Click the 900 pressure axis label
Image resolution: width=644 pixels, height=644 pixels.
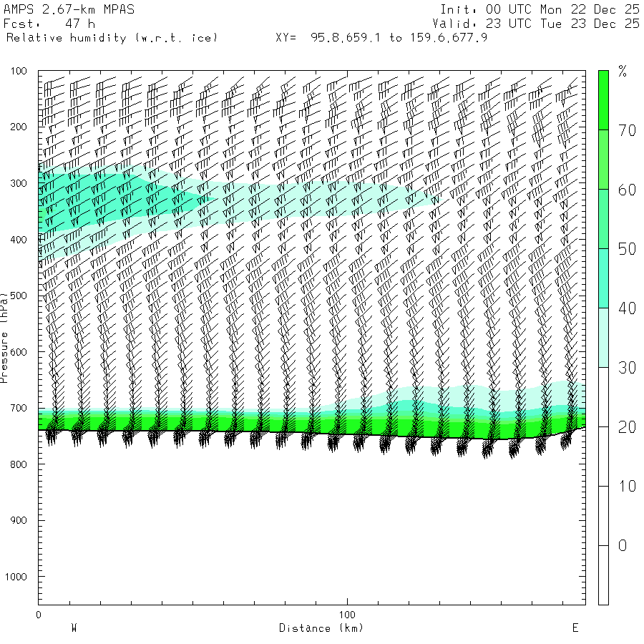click(19, 520)
